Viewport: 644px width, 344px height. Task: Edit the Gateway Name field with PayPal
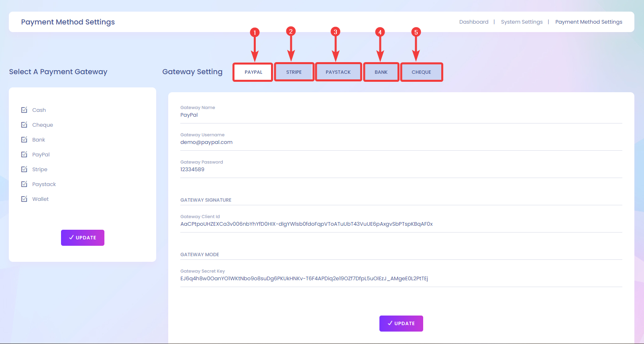tap(401, 115)
